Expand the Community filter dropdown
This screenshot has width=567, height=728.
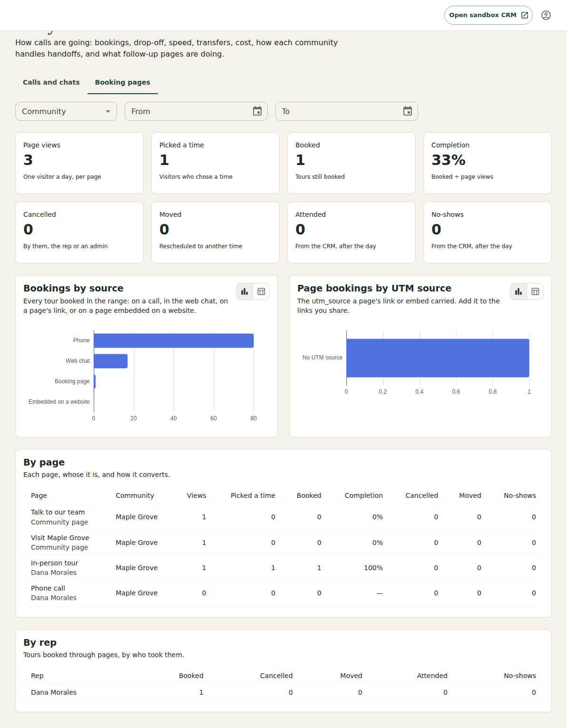[66, 111]
